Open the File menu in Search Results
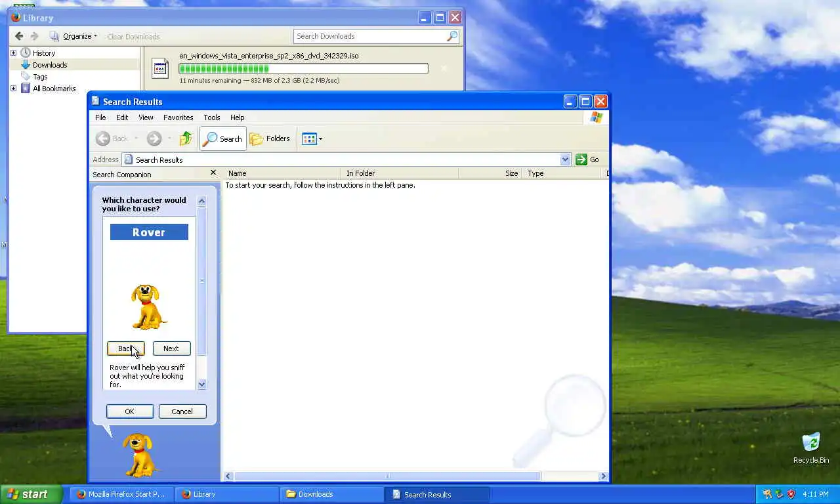Viewport: 840px width, 504px height. (100, 117)
